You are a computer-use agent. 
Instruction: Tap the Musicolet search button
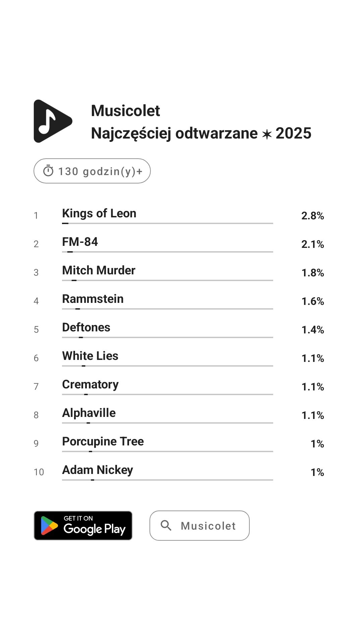pyautogui.click(x=199, y=526)
